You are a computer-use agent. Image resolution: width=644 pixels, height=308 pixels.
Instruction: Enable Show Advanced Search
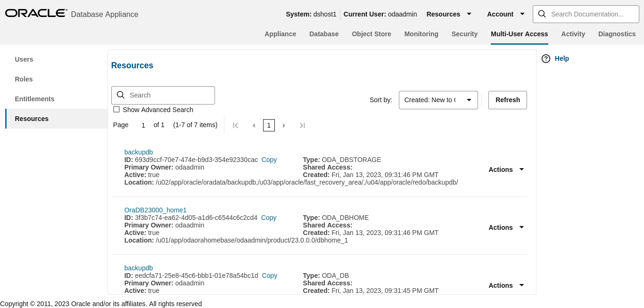(x=116, y=109)
